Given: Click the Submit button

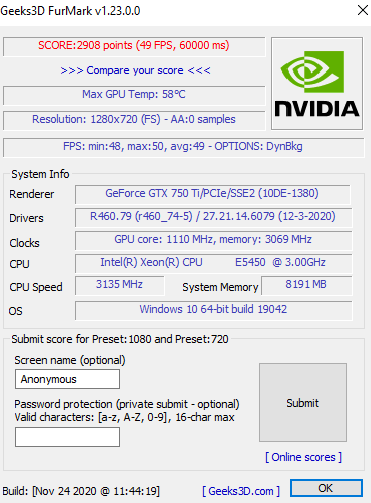Looking at the screenshot, I should [x=303, y=403].
